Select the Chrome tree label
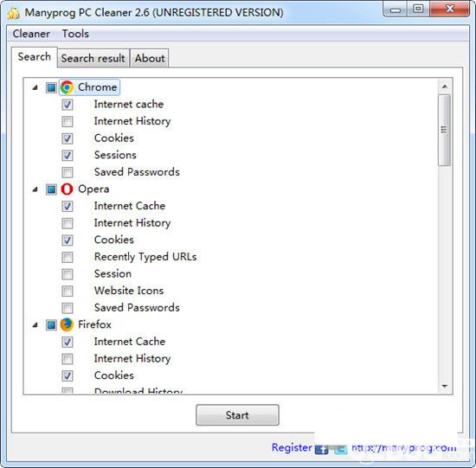The image size is (476, 468). [x=98, y=87]
